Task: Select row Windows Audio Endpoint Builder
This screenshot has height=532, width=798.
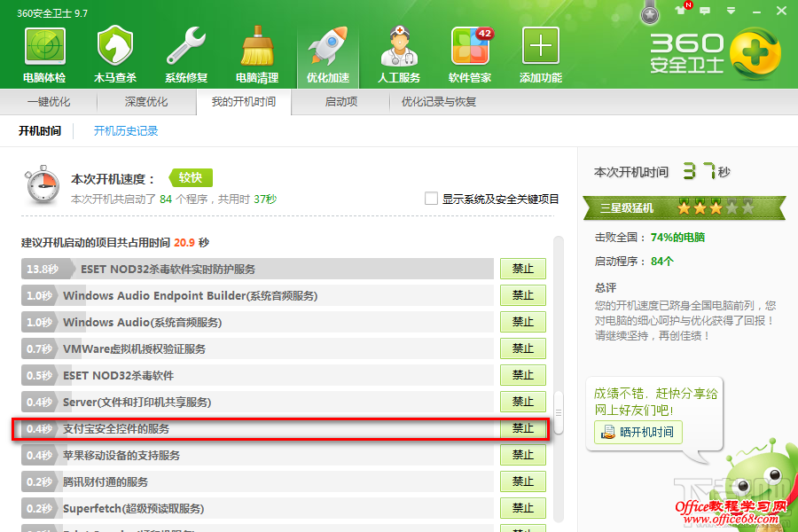Action: pos(257,295)
